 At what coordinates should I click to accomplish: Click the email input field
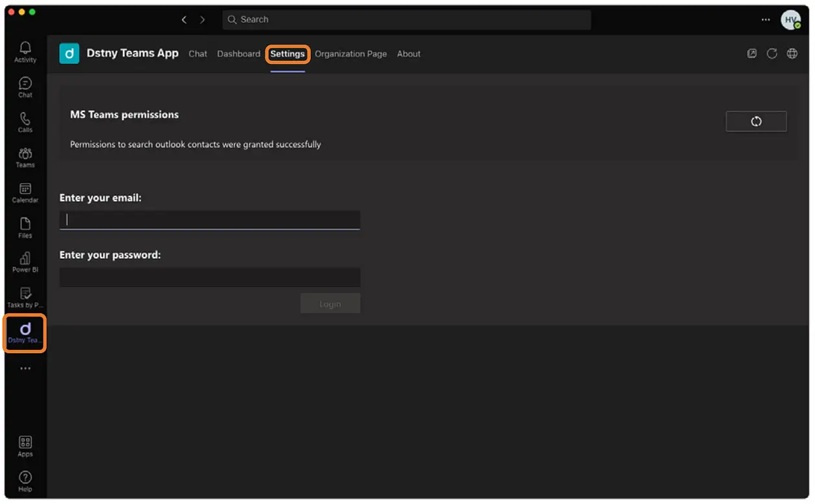(210, 220)
